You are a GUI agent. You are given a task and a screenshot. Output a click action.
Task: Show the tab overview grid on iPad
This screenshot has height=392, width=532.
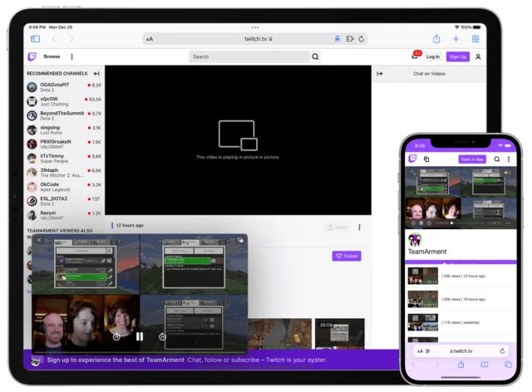click(x=475, y=39)
